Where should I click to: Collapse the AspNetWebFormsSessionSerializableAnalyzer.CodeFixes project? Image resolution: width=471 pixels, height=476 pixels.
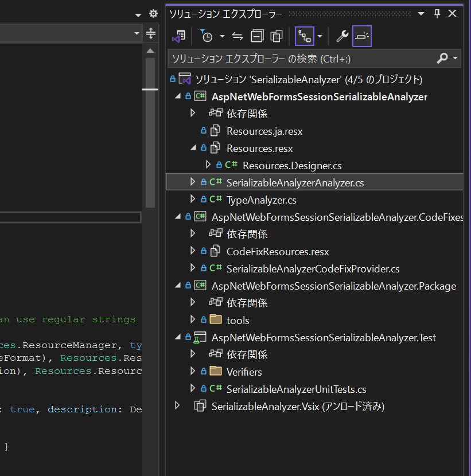(x=178, y=217)
